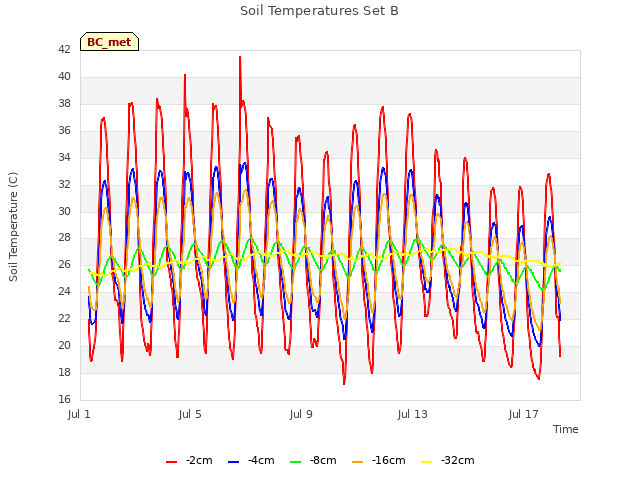Toggle the -16cm series in legend
Viewport: 640px width, 480px height.
coord(379,461)
